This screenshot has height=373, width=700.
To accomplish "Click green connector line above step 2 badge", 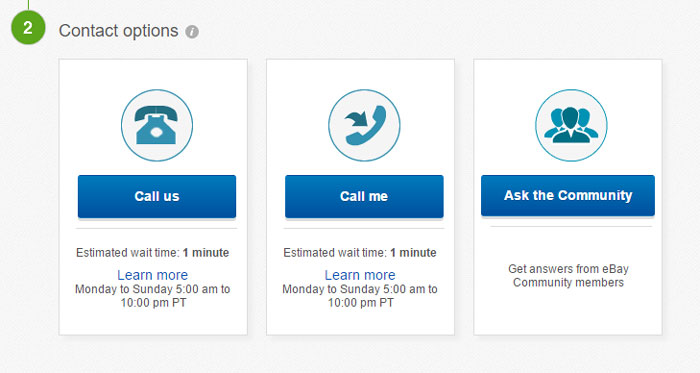I will (28, 5).
